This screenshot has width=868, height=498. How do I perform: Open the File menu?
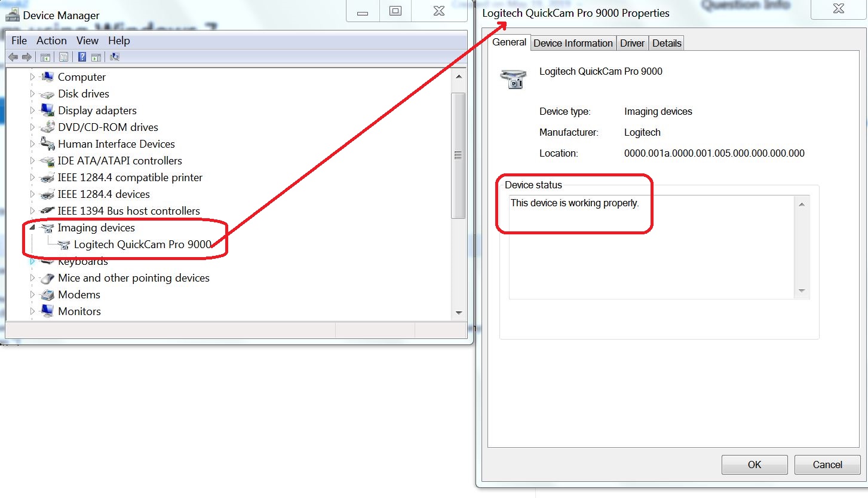(x=19, y=41)
